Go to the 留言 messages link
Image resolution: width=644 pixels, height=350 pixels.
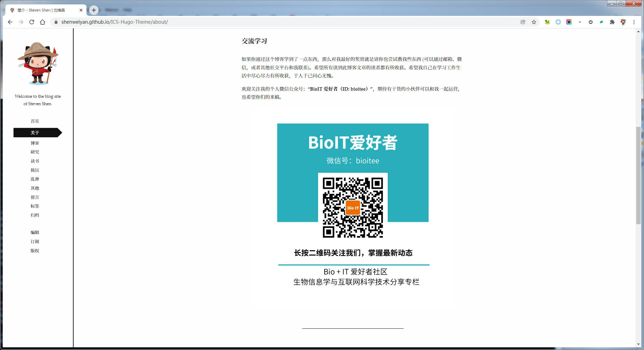[35, 197]
